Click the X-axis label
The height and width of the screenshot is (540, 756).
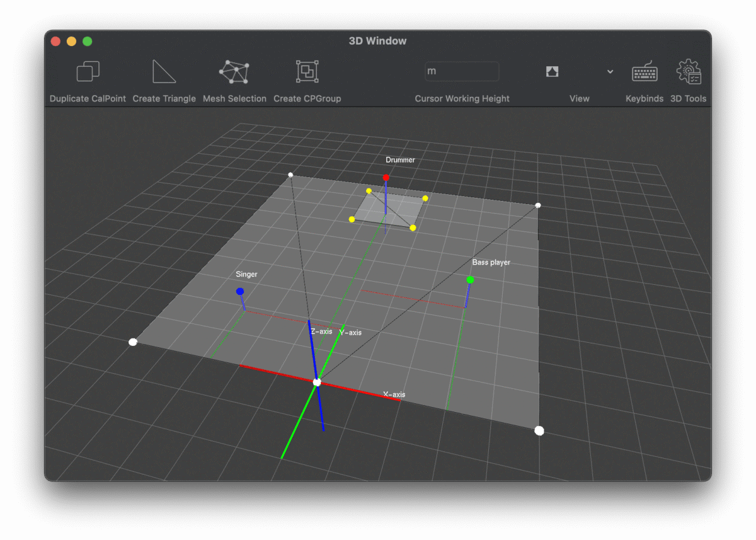[x=394, y=394]
